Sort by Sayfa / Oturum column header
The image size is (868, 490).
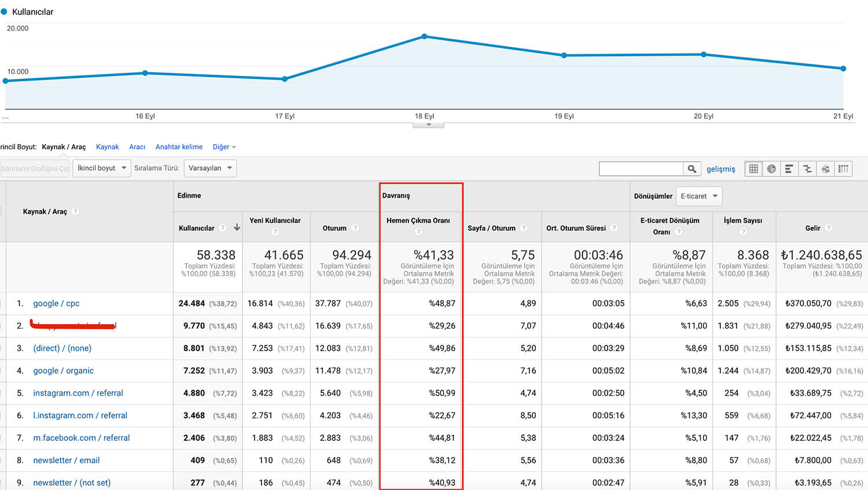tap(491, 228)
